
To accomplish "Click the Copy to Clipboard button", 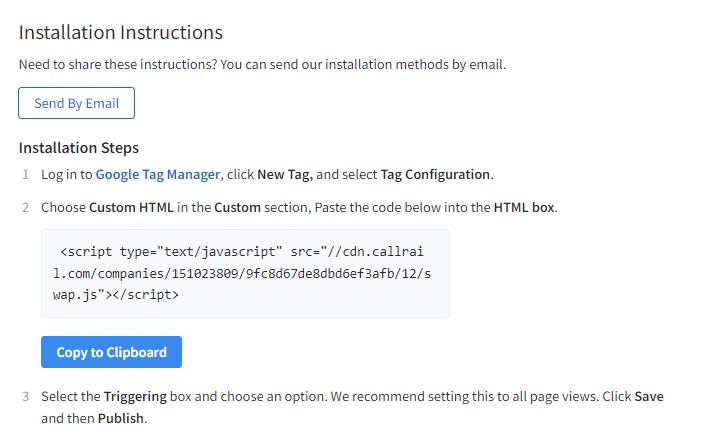I will coord(111,352).
